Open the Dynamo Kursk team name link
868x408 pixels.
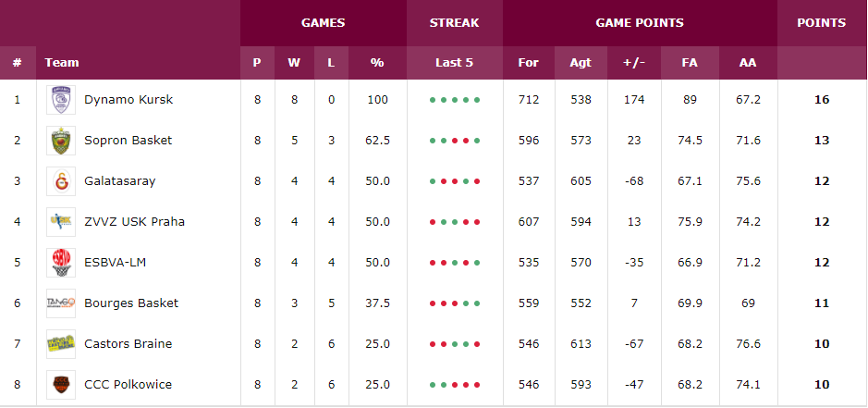point(128,100)
